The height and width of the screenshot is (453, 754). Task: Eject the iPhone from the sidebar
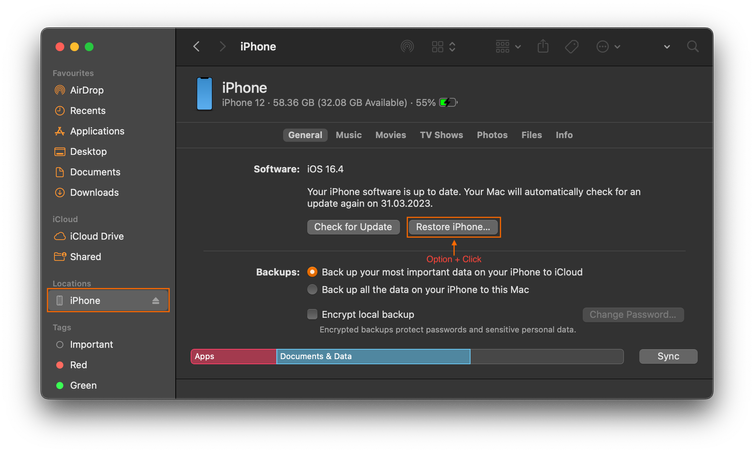coord(155,301)
